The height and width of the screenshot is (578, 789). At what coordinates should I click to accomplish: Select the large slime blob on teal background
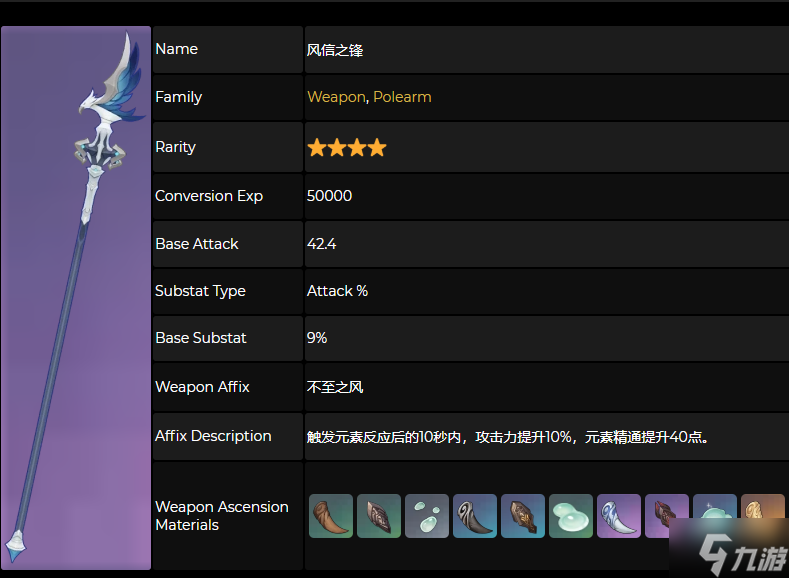tap(570, 516)
